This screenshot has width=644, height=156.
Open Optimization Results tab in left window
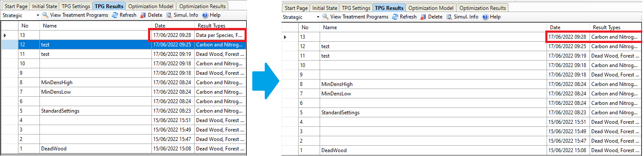202,6
